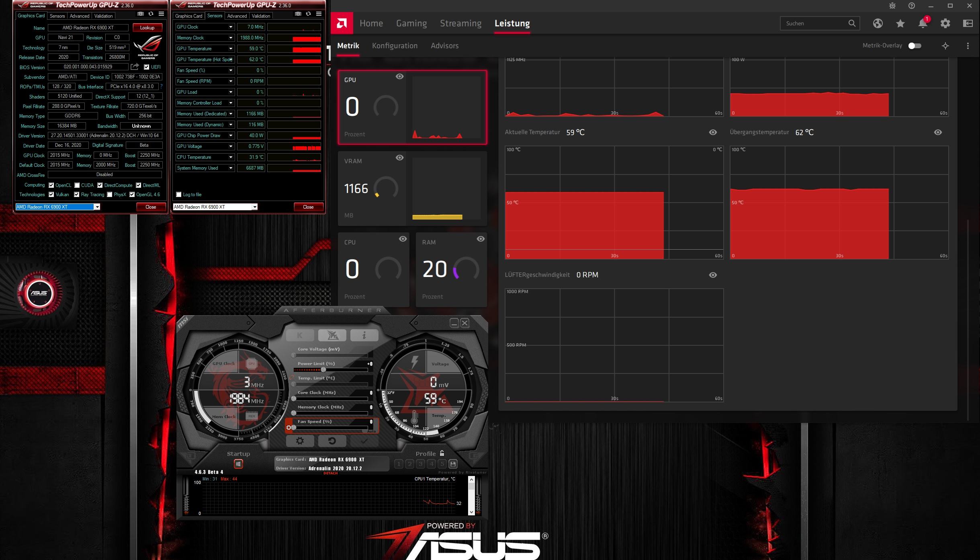Image resolution: width=980 pixels, height=560 pixels.
Task: Click the bug report icon in title bar
Action: (892, 6)
